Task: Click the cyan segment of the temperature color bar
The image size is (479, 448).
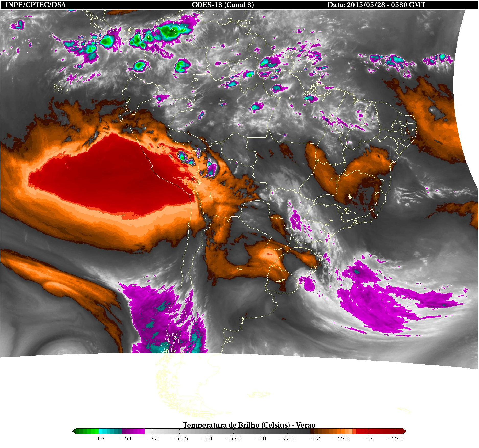Action: (x=110, y=431)
